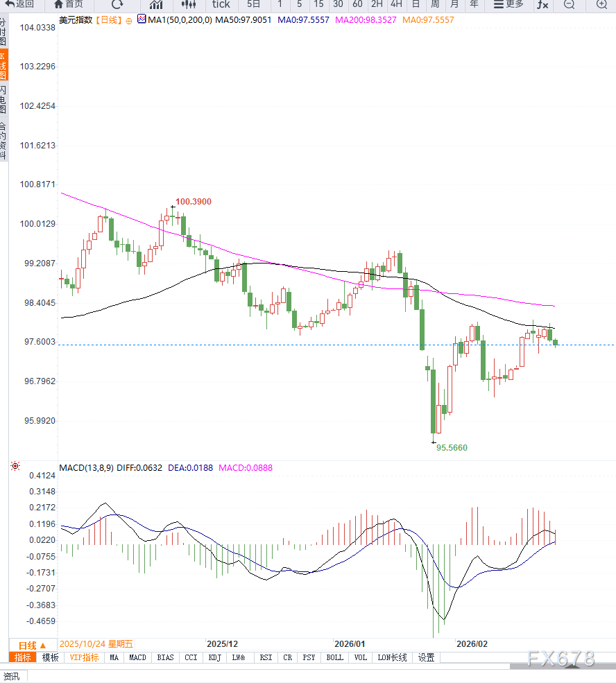Expand the circle icon next to 日线 label
This screenshot has width=616, height=683.
click(129, 21)
